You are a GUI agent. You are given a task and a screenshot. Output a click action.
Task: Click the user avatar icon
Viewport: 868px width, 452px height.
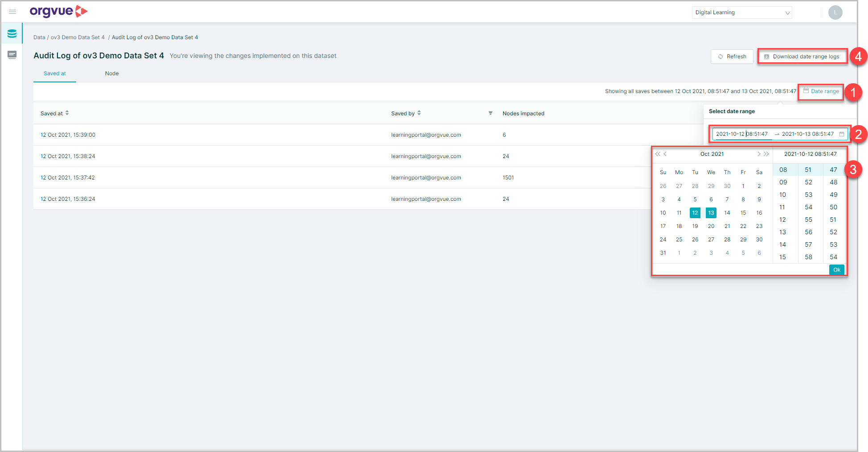point(835,12)
